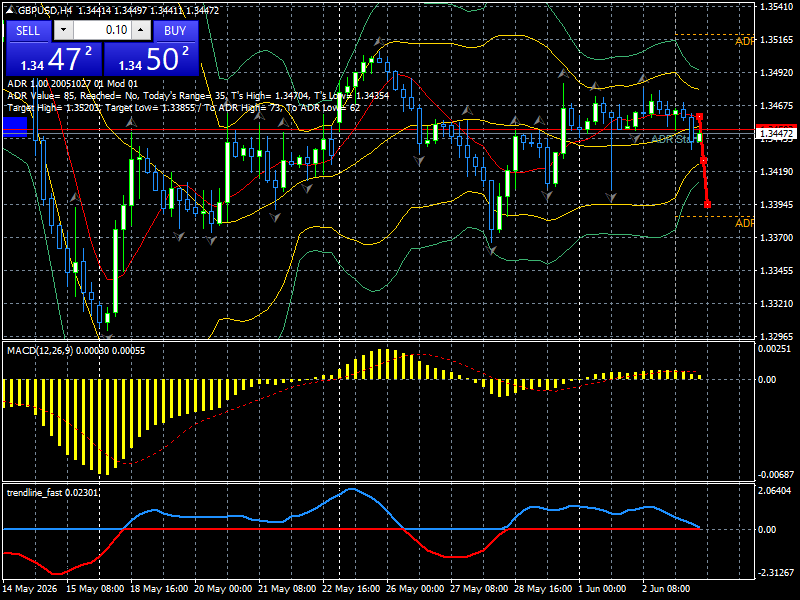Click the '14 May 2026' time label

[x=30, y=589]
